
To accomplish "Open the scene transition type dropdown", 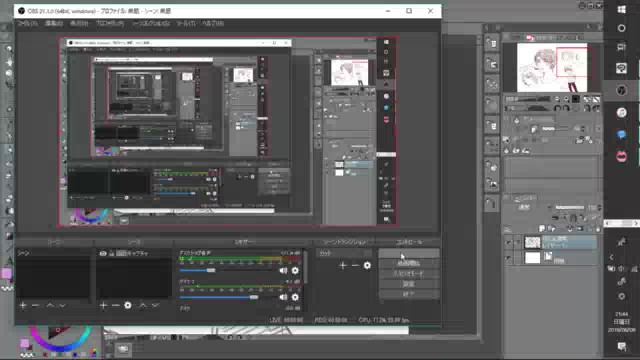I will [x=344, y=253].
